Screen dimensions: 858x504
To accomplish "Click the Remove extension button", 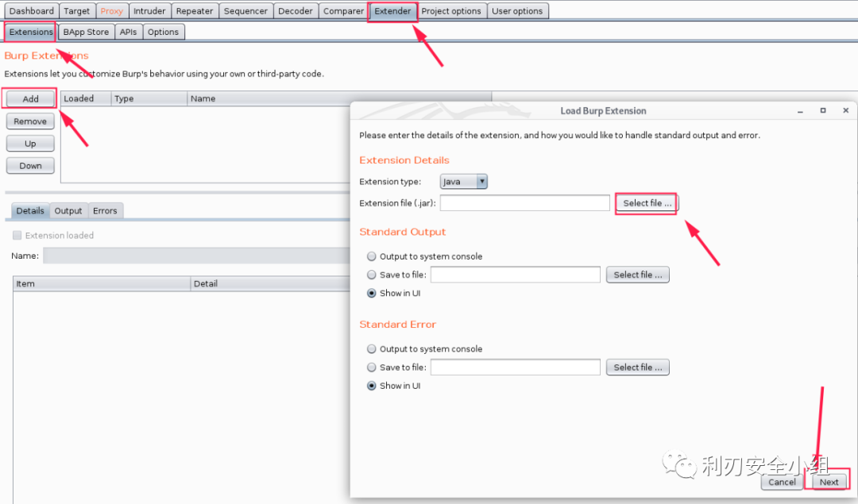I will (31, 121).
